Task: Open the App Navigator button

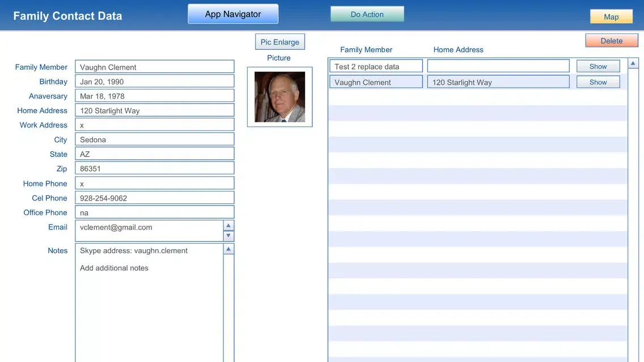Action: (233, 14)
